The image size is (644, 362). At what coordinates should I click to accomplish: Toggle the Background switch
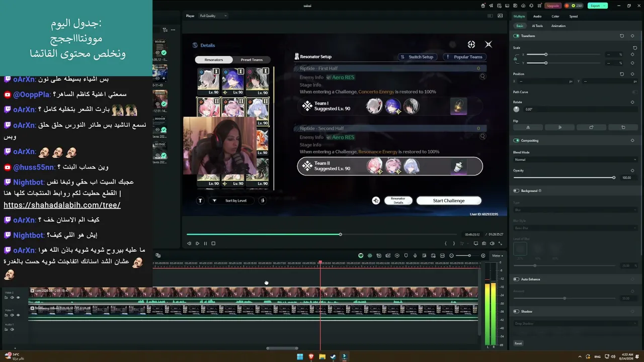516,191
